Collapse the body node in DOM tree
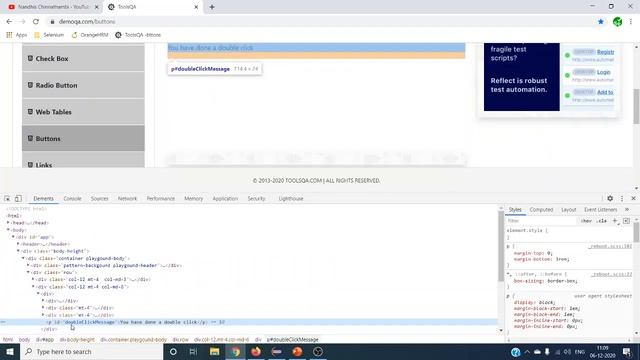This screenshot has height=360, width=640. click(x=8, y=230)
